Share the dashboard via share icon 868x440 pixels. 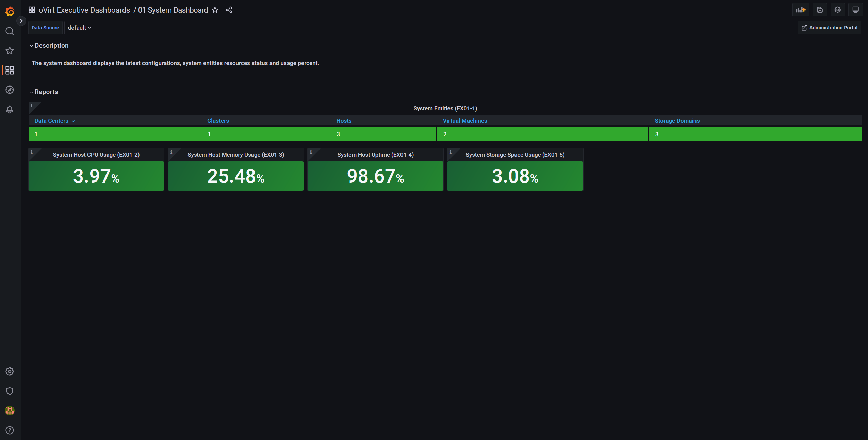tap(229, 10)
